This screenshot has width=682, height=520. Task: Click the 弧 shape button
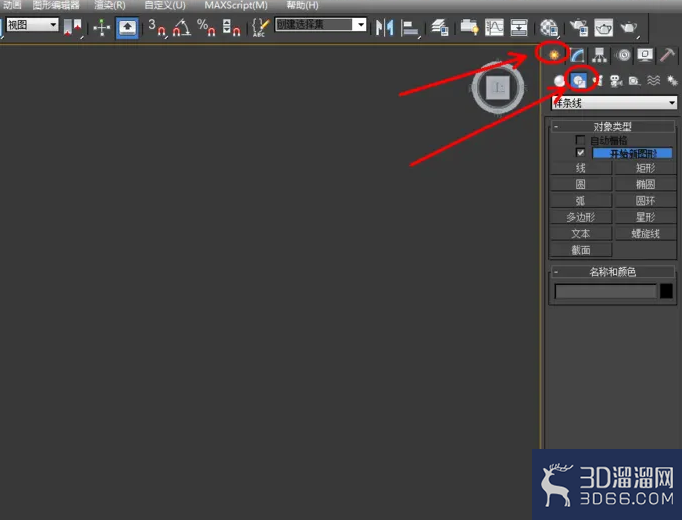(x=581, y=201)
